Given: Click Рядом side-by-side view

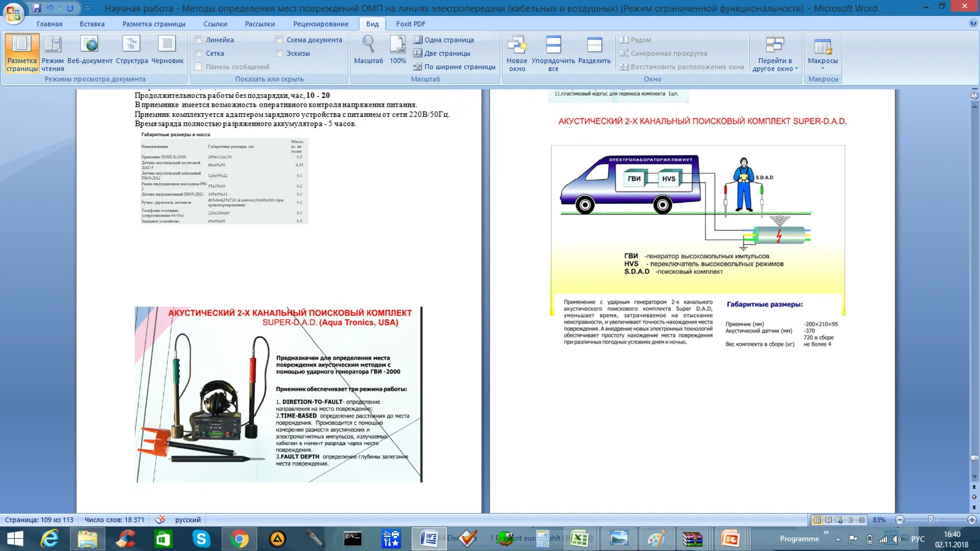Looking at the screenshot, I should coord(635,40).
